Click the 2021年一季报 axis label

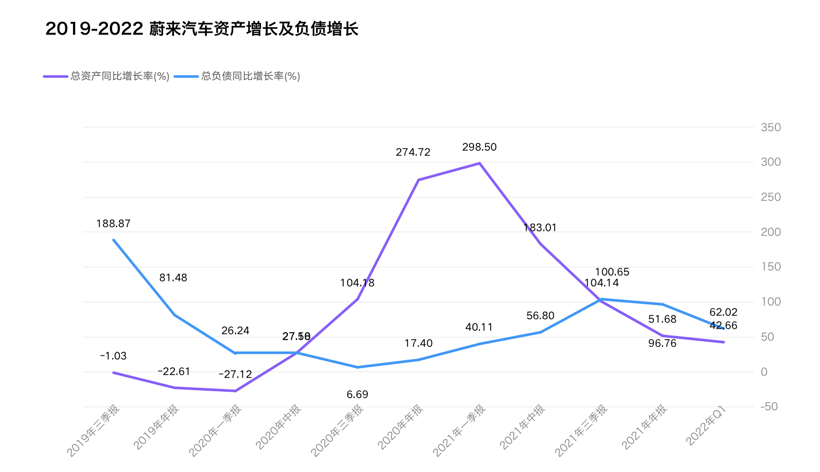(x=459, y=431)
